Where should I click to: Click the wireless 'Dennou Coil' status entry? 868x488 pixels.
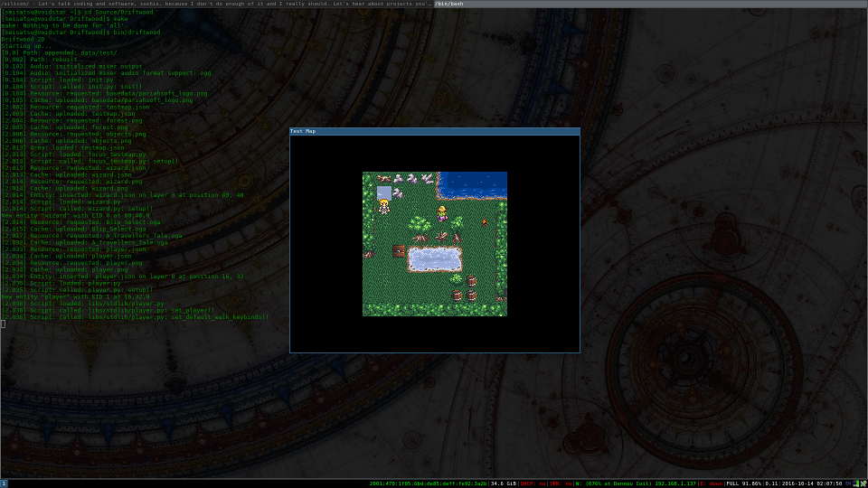pyautogui.click(x=636, y=483)
